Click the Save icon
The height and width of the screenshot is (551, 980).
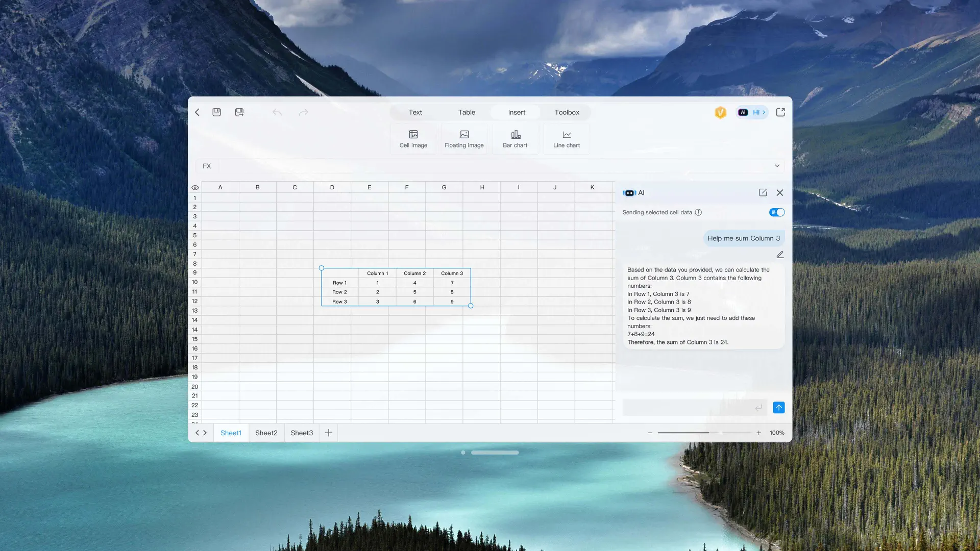[216, 112]
